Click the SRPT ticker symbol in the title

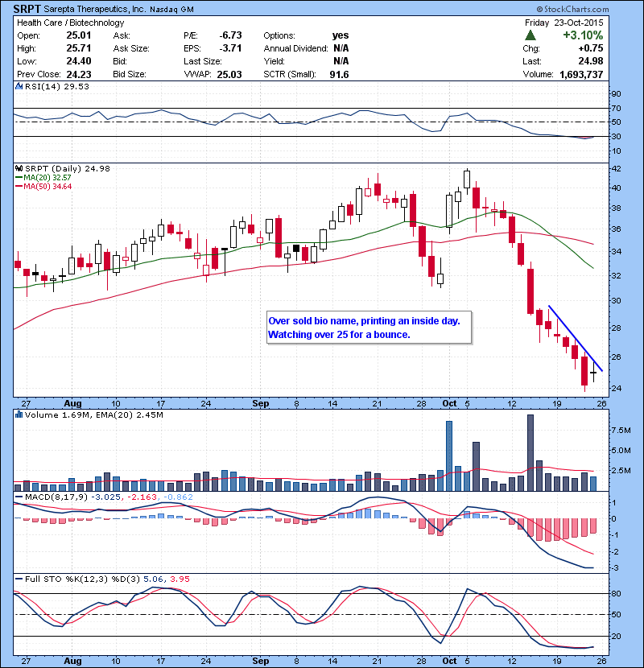(27, 9)
